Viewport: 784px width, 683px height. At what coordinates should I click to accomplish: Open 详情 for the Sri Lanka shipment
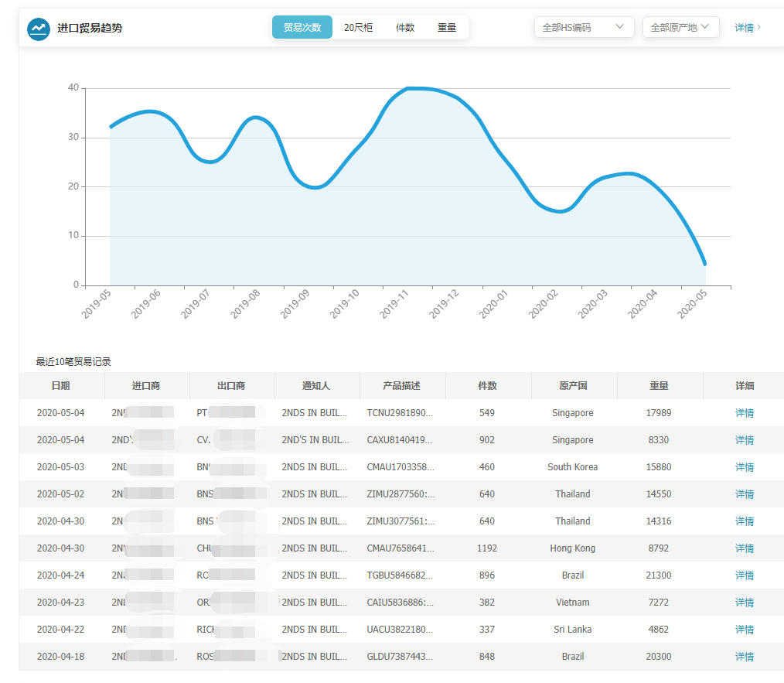743,629
